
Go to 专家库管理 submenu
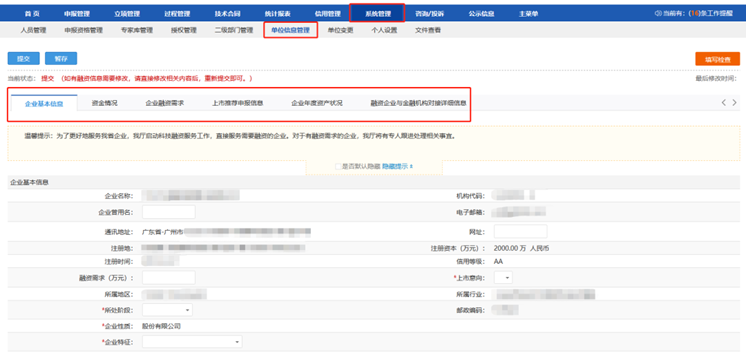137,30
